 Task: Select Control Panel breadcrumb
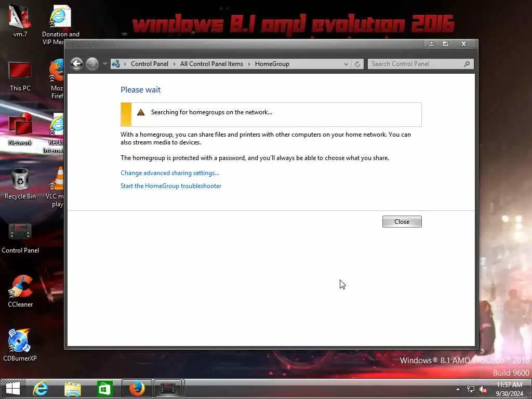click(149, 64)
